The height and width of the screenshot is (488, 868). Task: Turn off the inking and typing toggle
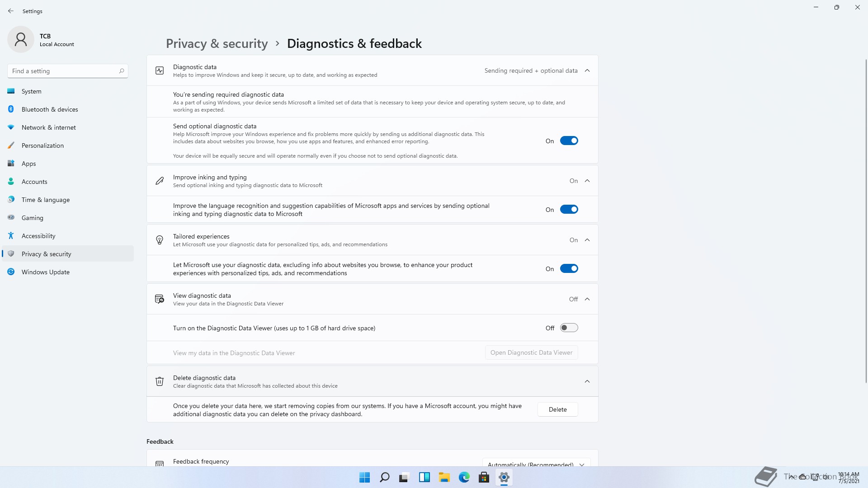click(569, 209)
